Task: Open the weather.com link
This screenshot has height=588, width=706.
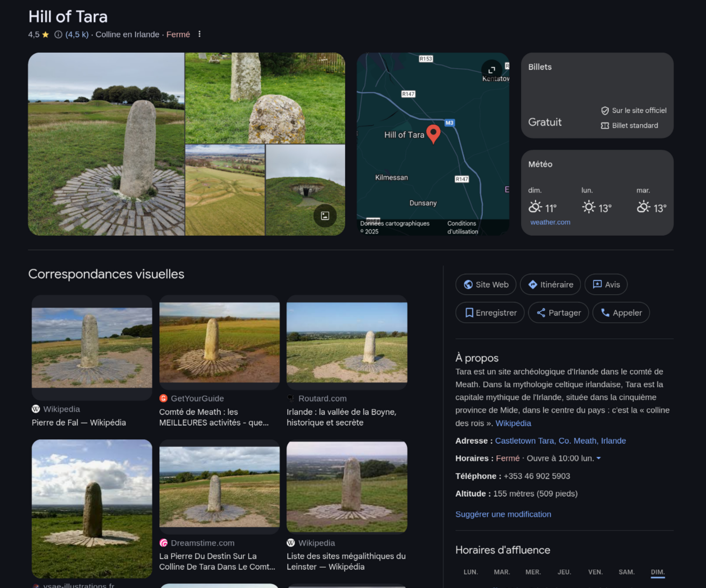Action: [550, 223]
